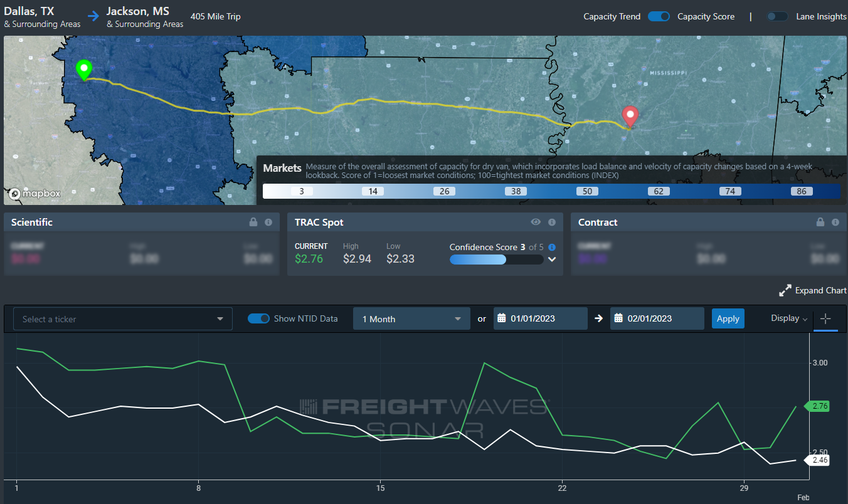Viewport: 848px width, 504px height.
Task: Click the Feb label on the chart axis
Action: pyautogui.click(x=803, y=497)
